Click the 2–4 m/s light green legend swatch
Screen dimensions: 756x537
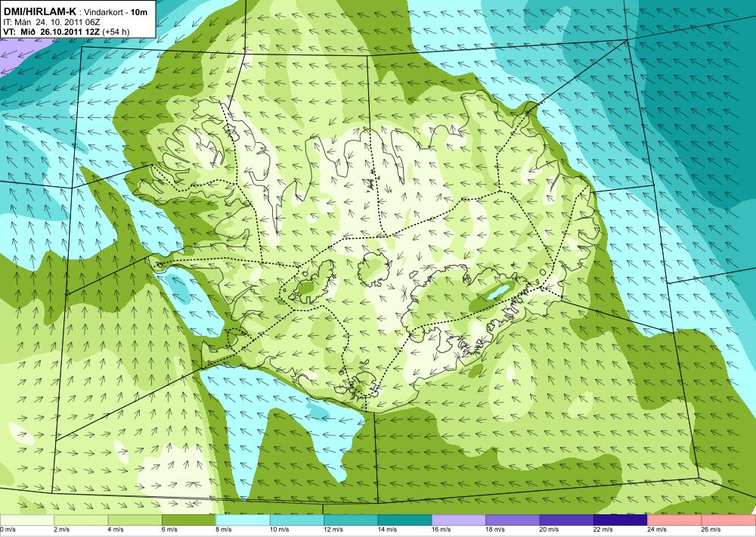pyautogui.click(x=81, y=520)
